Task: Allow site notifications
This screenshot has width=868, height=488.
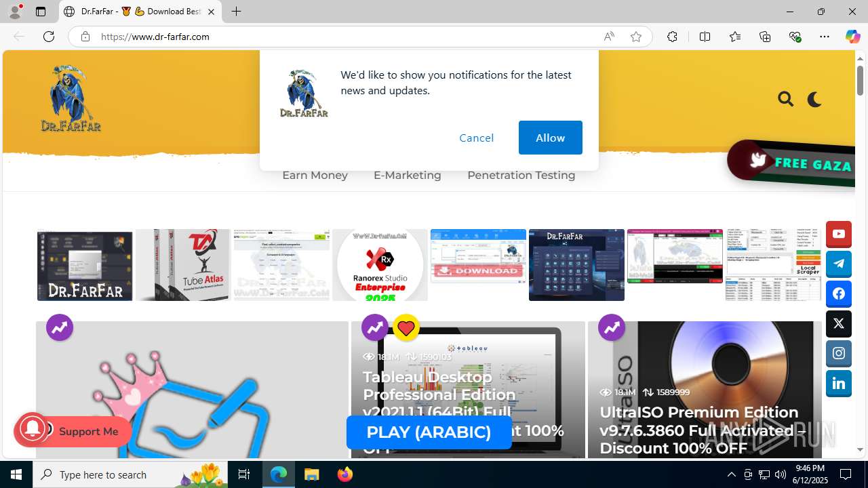Action: pos(550,138)
